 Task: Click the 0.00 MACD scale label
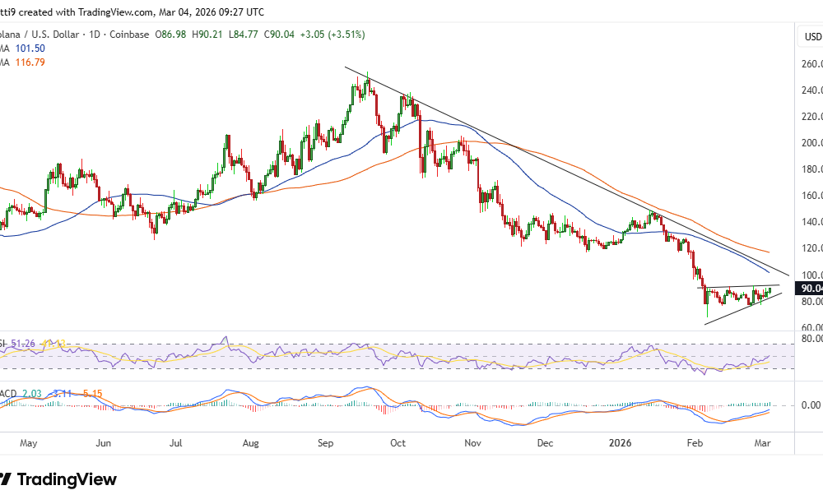point(811,405)
